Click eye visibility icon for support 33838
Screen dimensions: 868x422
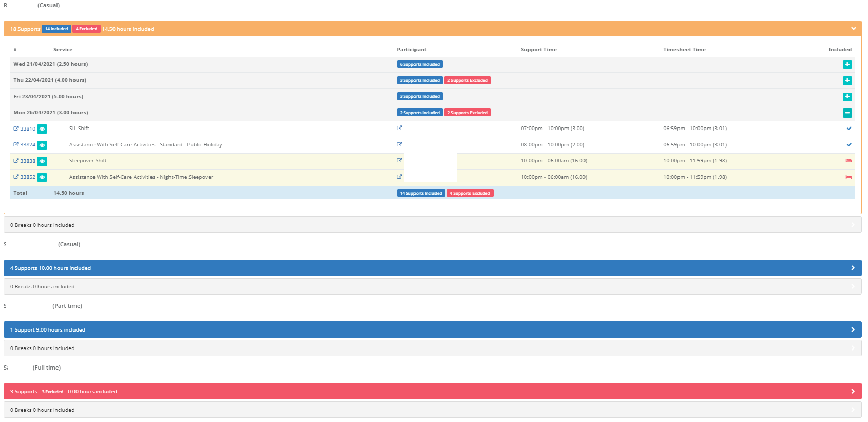click(42, 161)
